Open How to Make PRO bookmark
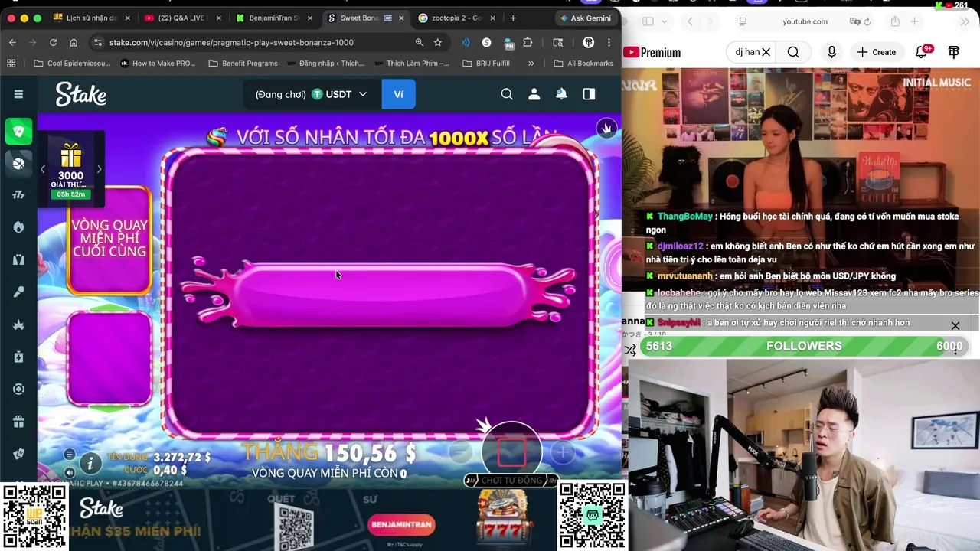The width and height of the screenshot is (980, 551). click(158, 63)
